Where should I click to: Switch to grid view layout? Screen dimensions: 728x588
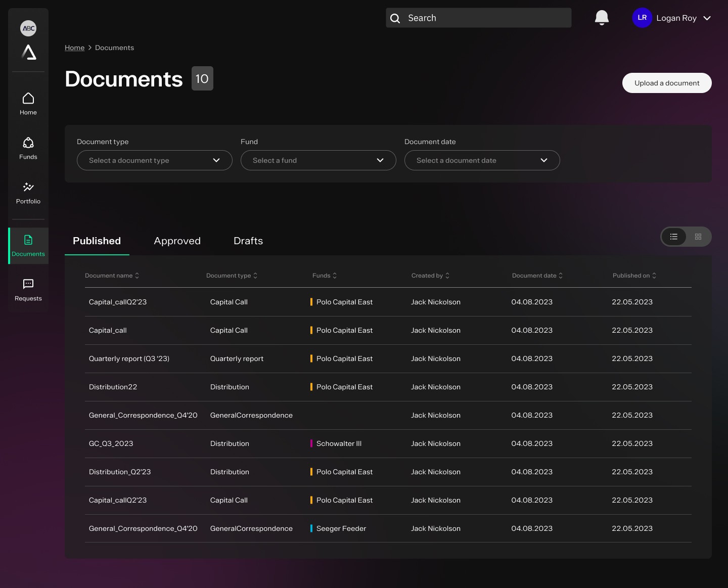click(x=698, y=237)
